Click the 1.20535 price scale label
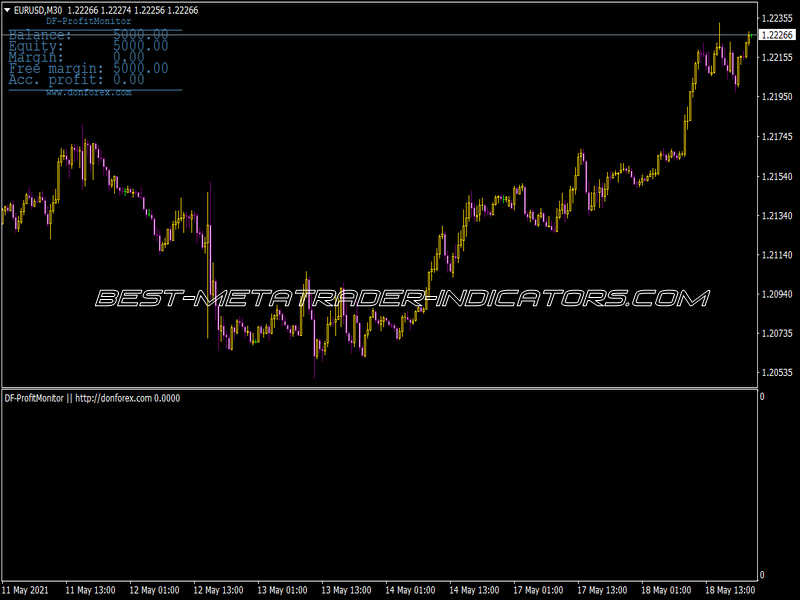 (777, 372)
